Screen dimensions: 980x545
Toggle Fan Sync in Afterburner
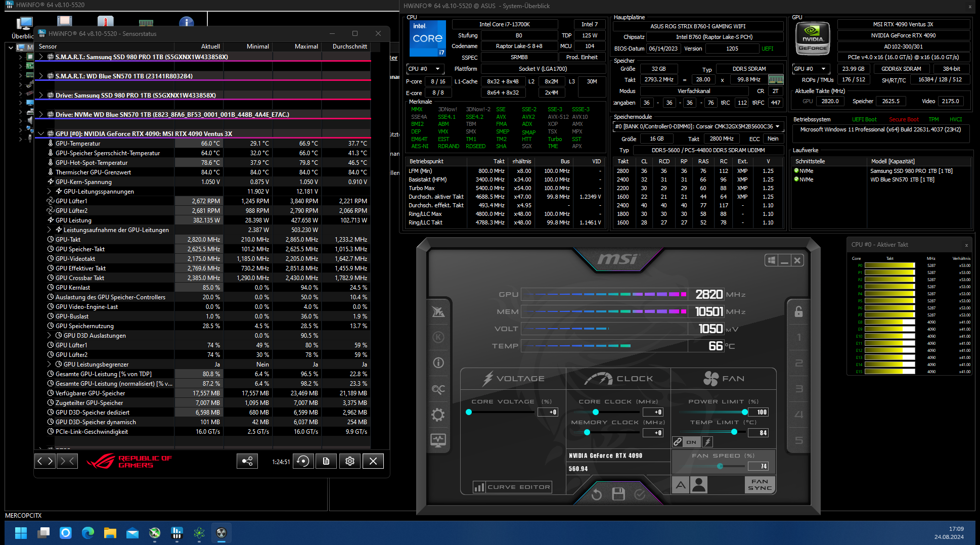(x=760, y=485)
